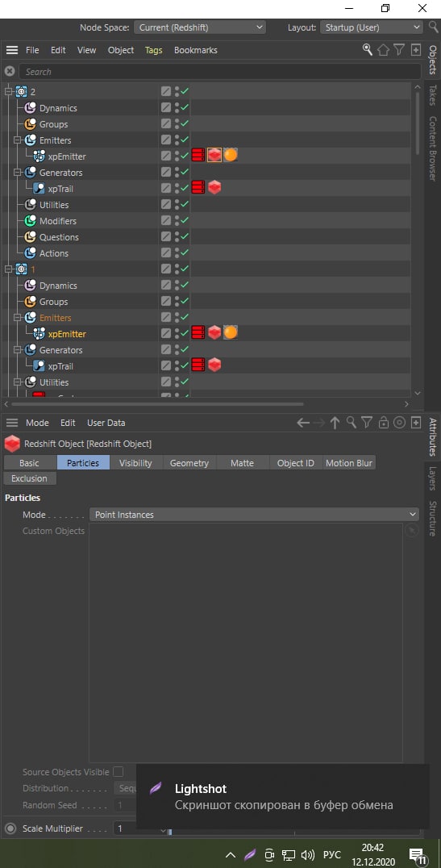The width and height of the screenshot is (441, 868).
Task: Toggle the visibility dots on system 1's xpEmitter
Action: 177,333
